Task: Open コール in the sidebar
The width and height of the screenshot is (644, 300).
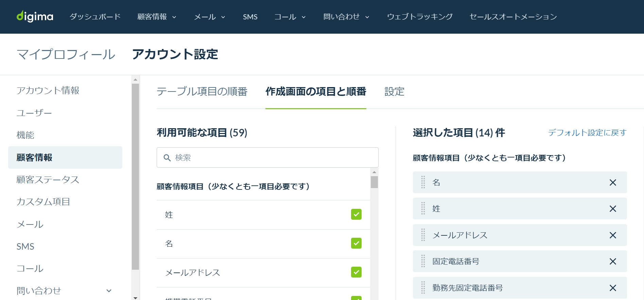Action: (30, 269)
